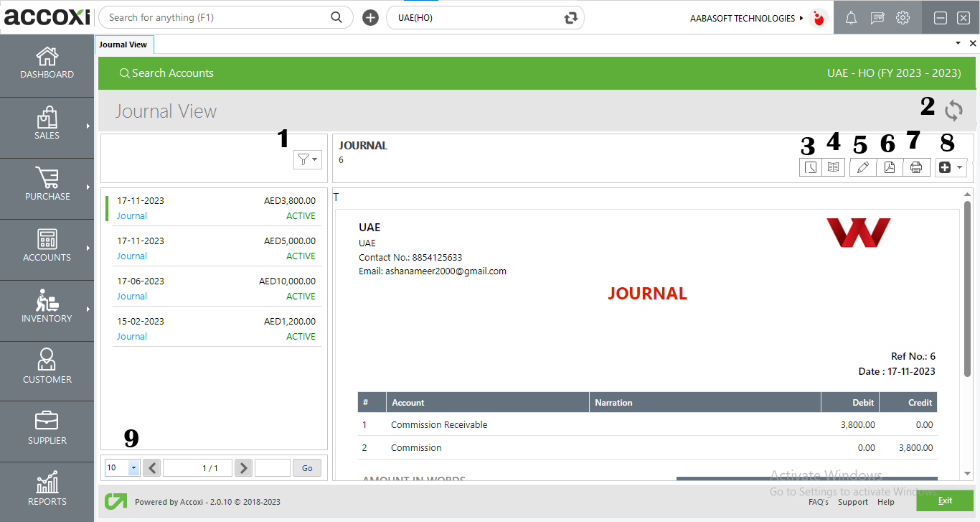Open Search Accounts via the magnifier icon

point(124,73)
